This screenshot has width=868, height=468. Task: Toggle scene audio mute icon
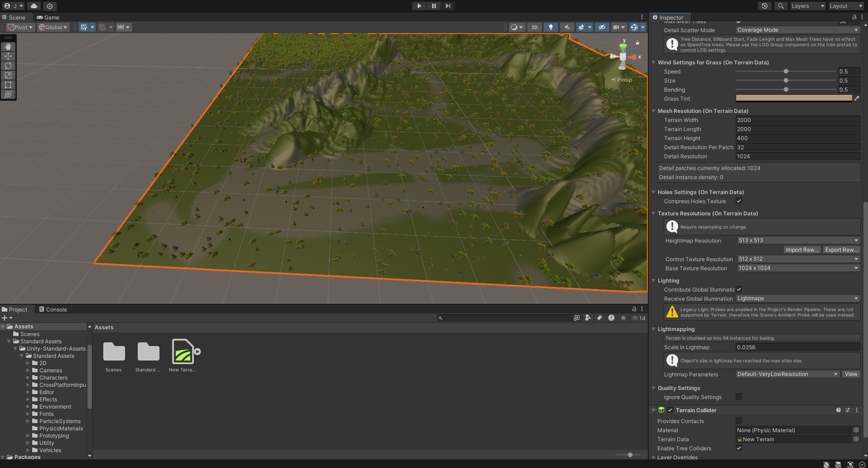point(566,27)
